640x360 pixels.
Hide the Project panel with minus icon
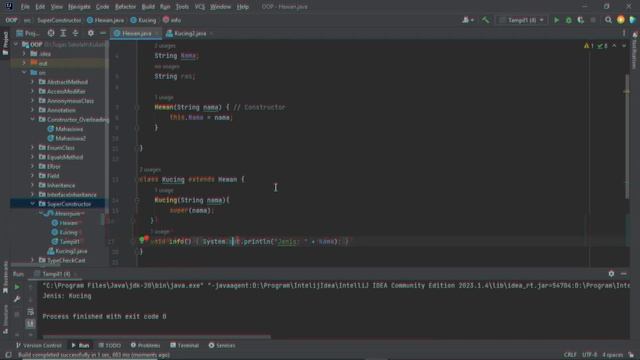click(103, 33)
